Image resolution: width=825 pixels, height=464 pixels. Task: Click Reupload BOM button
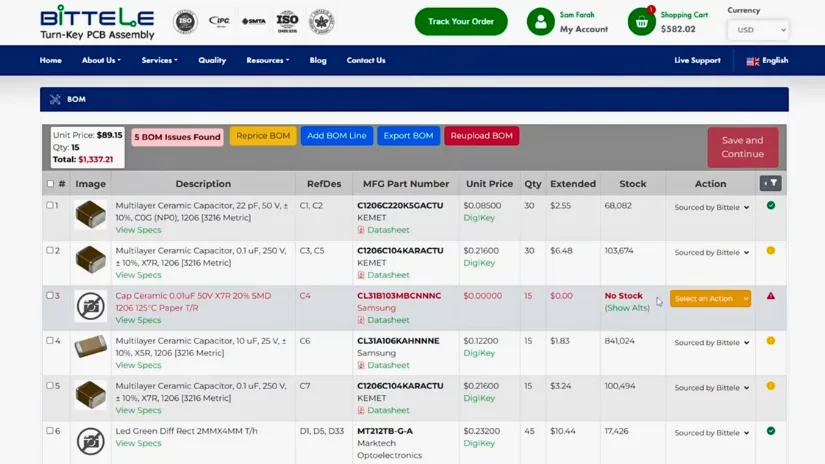click(481, 136)
